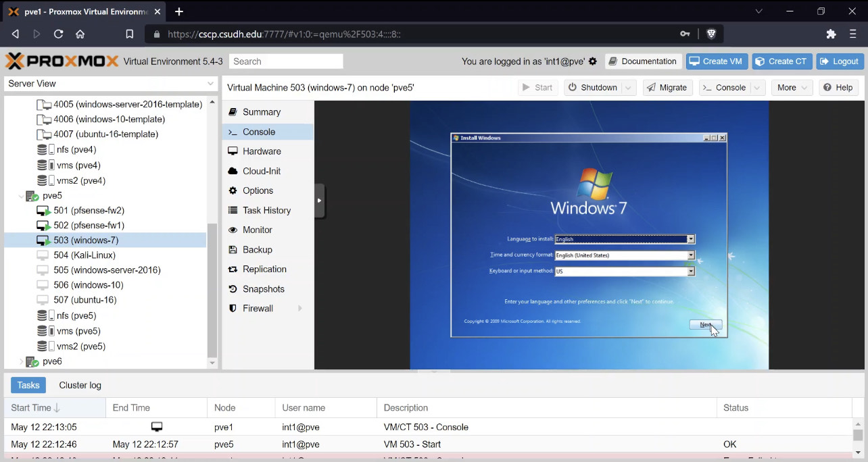This screenshot has width=868, height=462.
Task: Select 504 (Kali-Linux) in the tree
Action: (85, 255)
